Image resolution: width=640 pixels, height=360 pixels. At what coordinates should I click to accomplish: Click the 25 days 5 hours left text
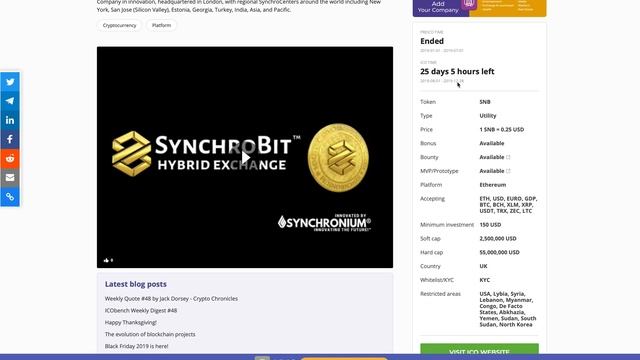point(457,71)
